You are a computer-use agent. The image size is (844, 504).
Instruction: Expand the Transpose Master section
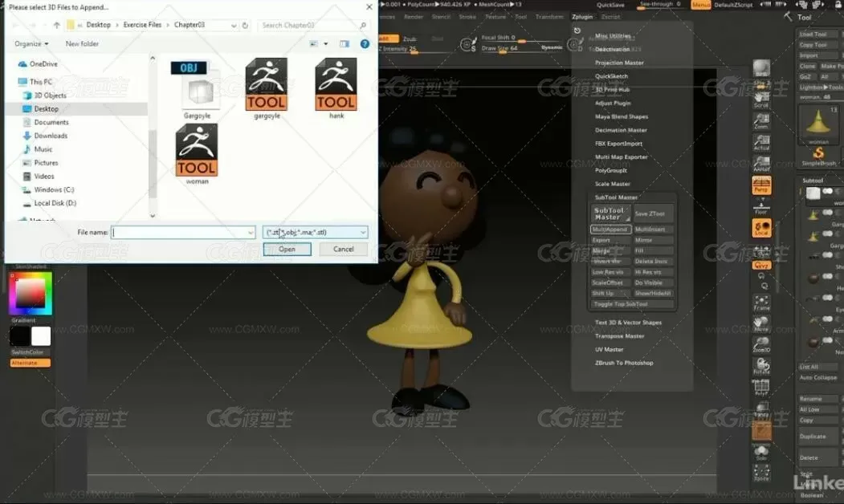coord(619,336)
